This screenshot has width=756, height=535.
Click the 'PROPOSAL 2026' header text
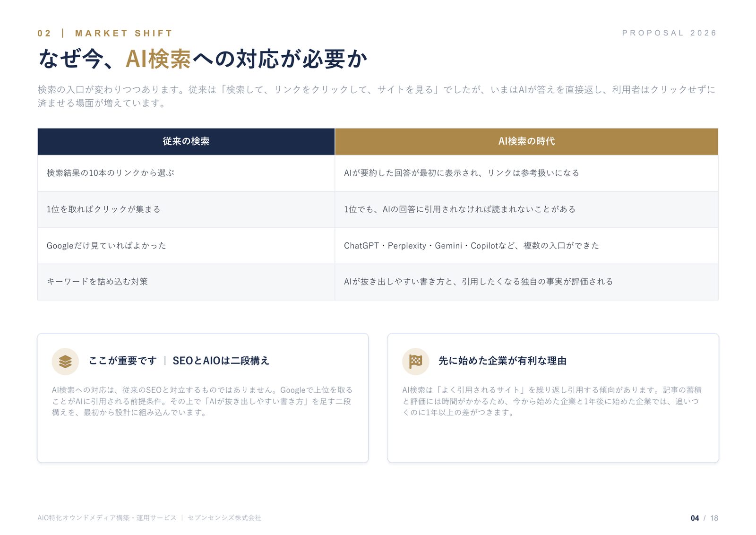pos(669,33)
